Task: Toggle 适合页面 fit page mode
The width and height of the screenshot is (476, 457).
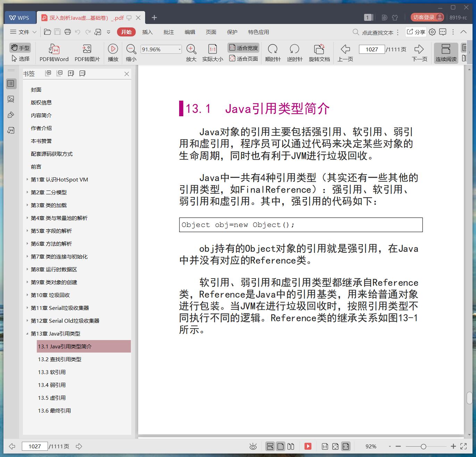Action: [x=244, y=59]
